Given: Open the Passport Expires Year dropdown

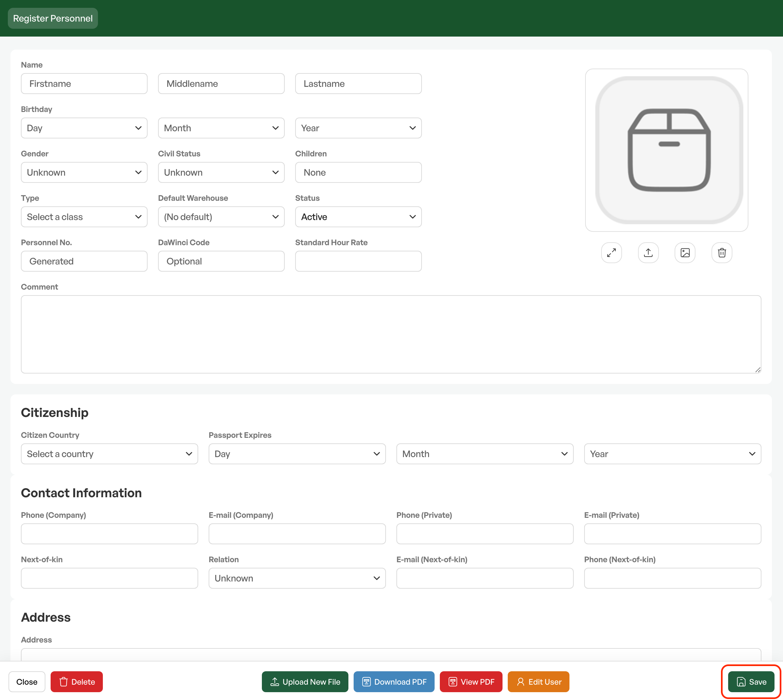Looking at the screenshot, I should click(673, 454).
